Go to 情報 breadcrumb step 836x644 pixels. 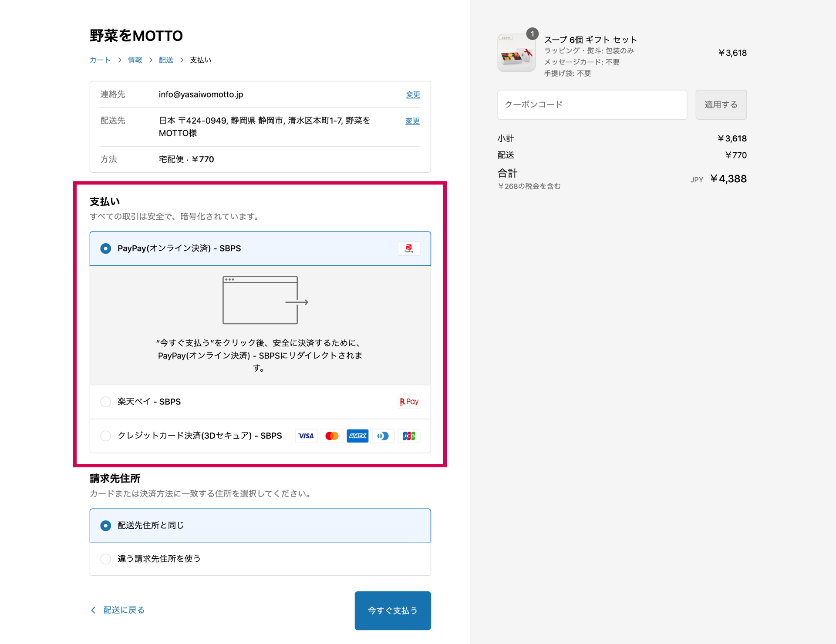[135, 60]
